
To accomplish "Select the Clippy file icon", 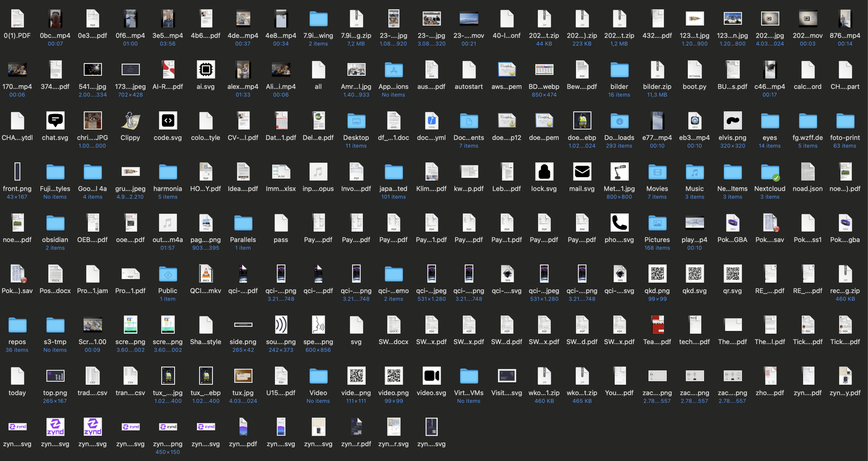I will pos(130,121).
